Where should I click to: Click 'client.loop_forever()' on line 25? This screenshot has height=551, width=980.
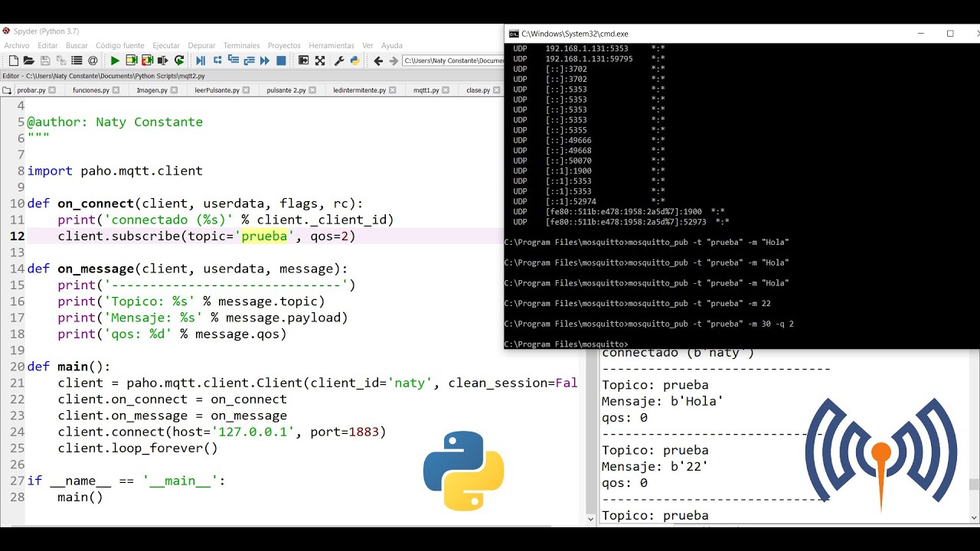point(138,448)
